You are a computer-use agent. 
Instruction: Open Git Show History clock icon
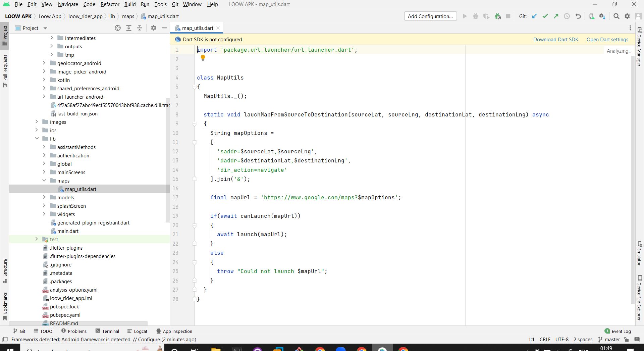[x=567, y=16]
